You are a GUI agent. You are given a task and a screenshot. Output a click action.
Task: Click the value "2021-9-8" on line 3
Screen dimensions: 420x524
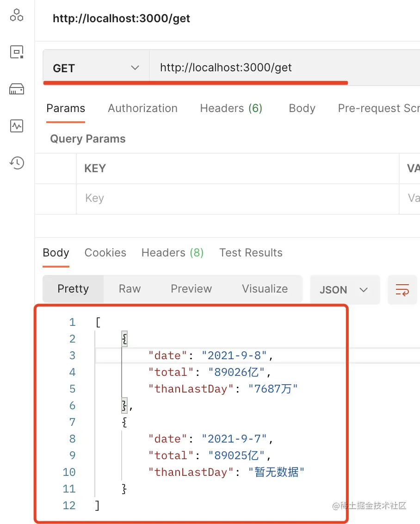point(234,356)
